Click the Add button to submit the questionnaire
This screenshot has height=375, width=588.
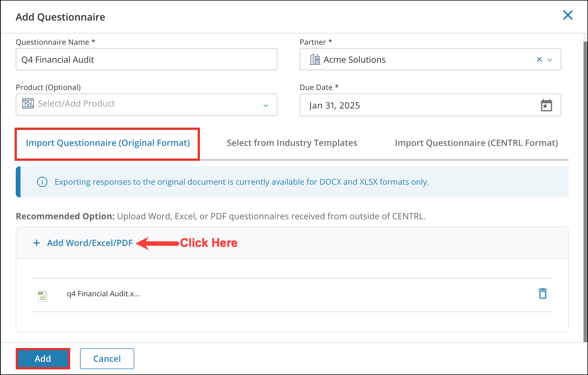(43, 358)
